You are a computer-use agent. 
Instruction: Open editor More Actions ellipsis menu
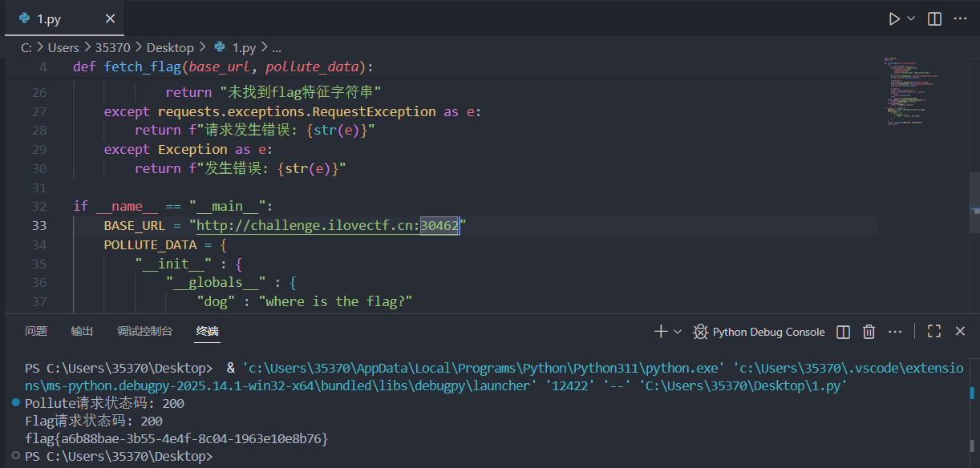click(x=960, y=18)
